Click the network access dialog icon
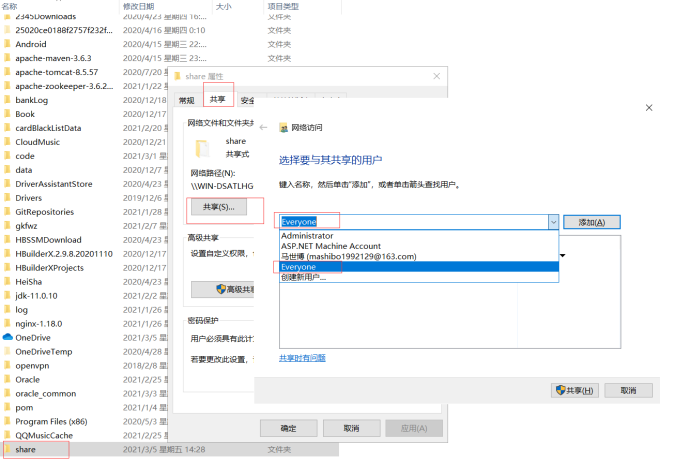 pos(283,128)
